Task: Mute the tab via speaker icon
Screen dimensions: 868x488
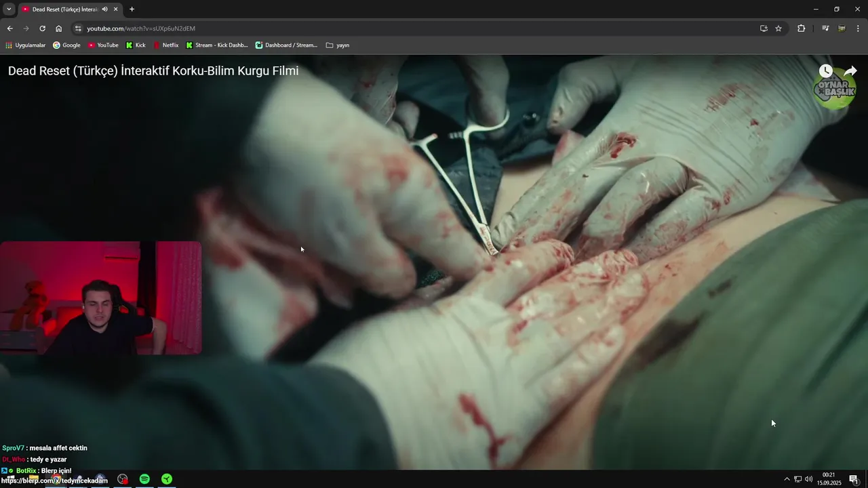Action: click(x=104, y=9)
